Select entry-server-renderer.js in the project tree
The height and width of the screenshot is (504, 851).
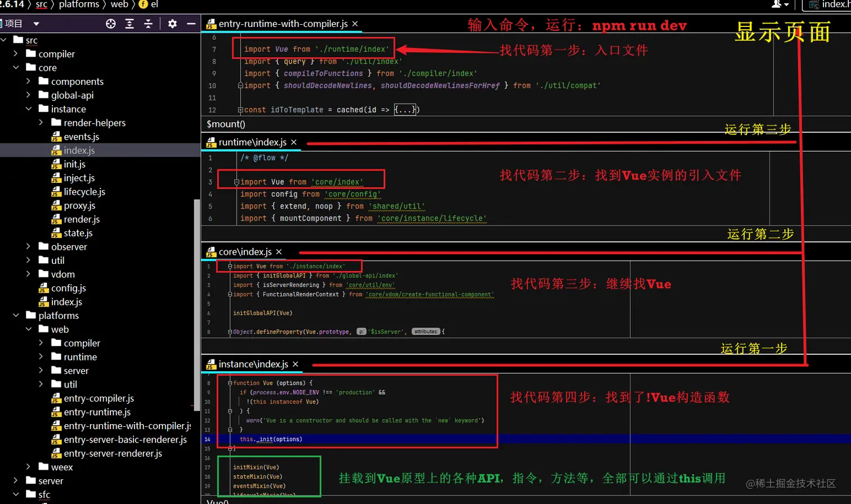[x=107, y=453]
